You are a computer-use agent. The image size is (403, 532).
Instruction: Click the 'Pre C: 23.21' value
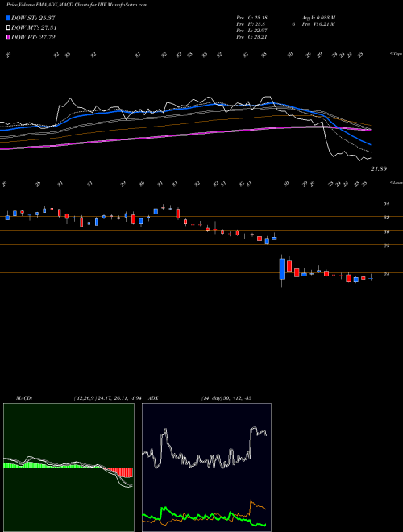[x=252, y=37]
